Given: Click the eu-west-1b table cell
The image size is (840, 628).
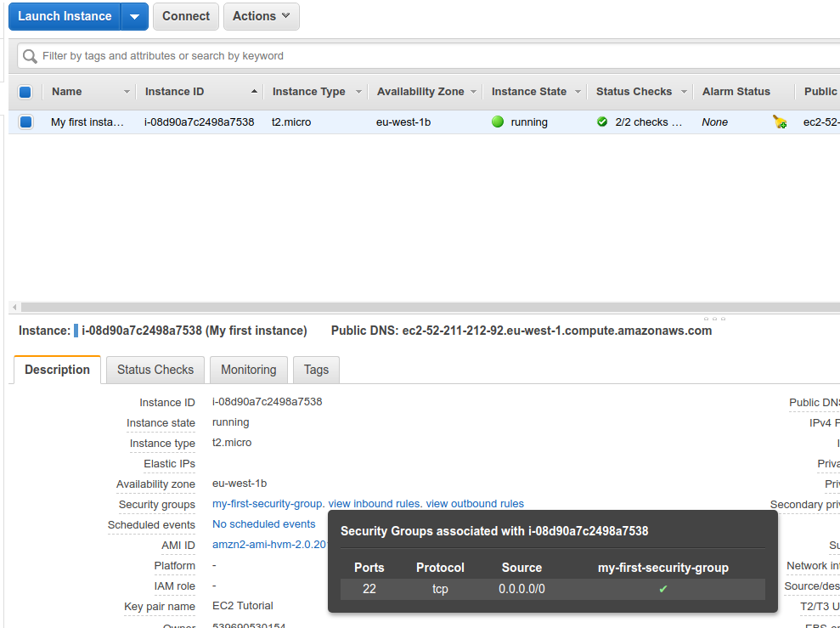Looking at the screenshot, I should (403, 122).
